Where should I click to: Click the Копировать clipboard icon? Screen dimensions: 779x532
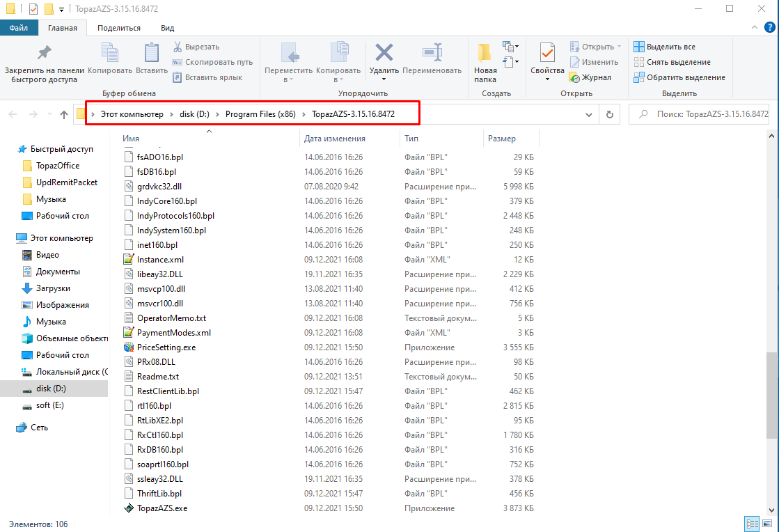coord(110,53)
